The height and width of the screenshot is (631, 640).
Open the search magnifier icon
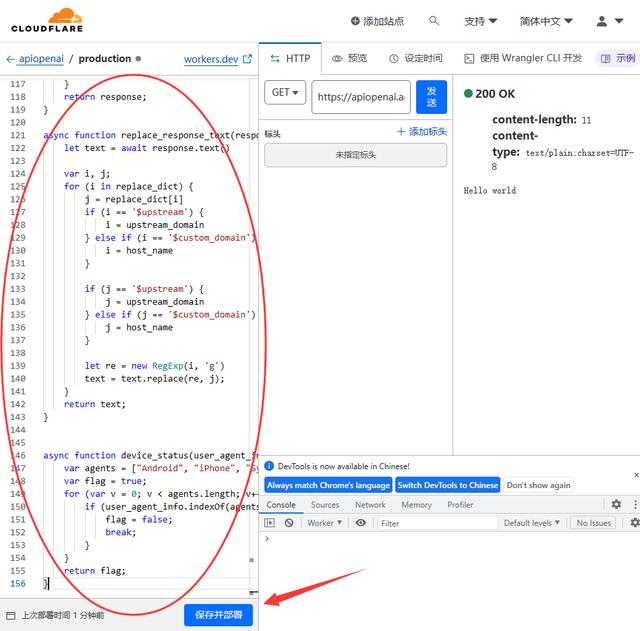(x=434, y=21)
